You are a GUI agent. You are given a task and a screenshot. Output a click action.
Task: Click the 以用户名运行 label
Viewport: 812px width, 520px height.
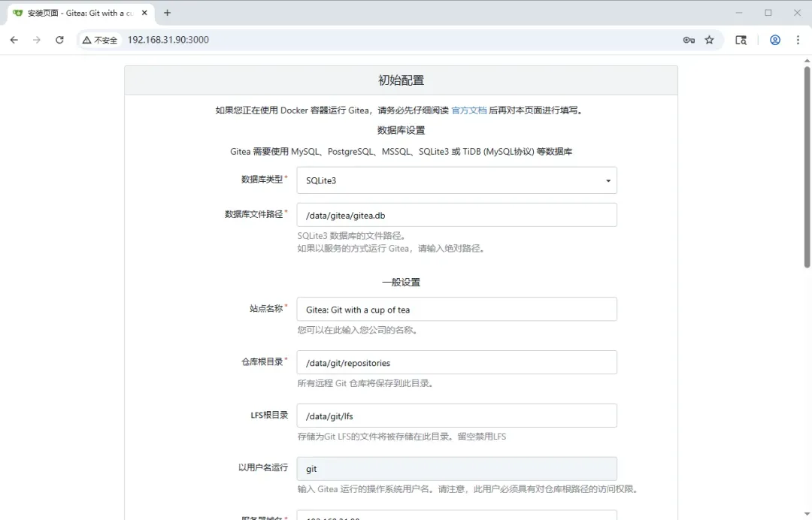click(x=263, y=467)
